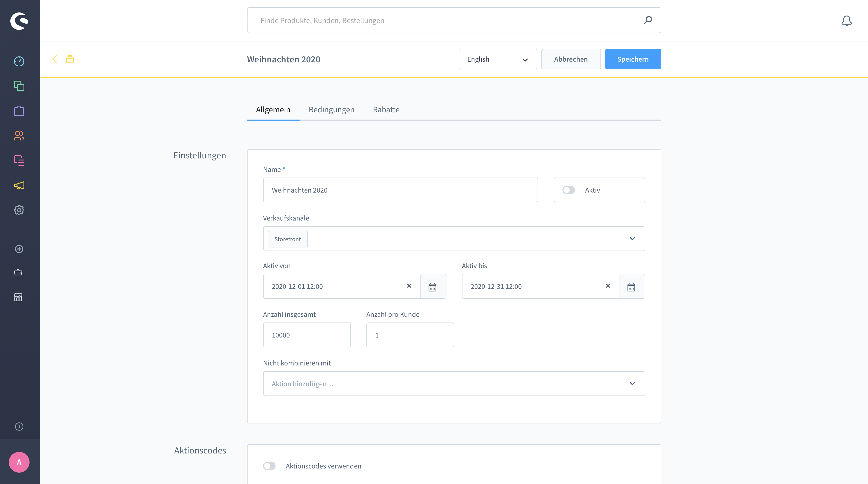Switch to the Bedingungen tab
Viewport: 868px width, 484px height.
click(331, 110)
